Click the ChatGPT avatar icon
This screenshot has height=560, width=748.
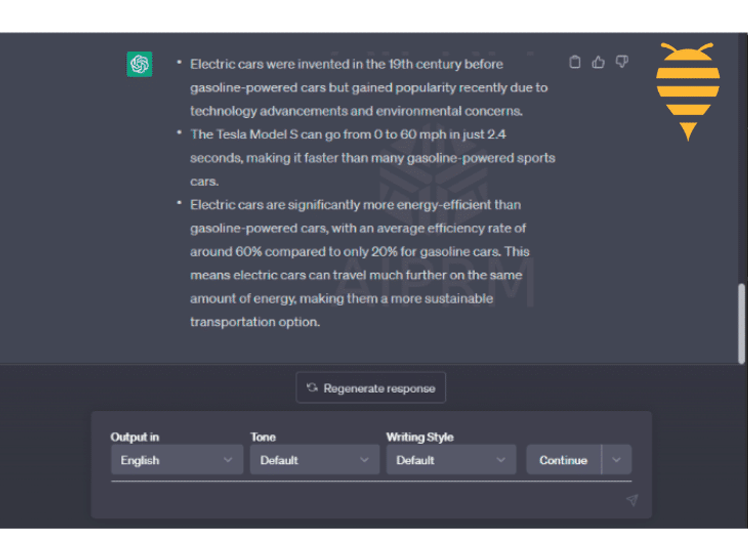140,64
